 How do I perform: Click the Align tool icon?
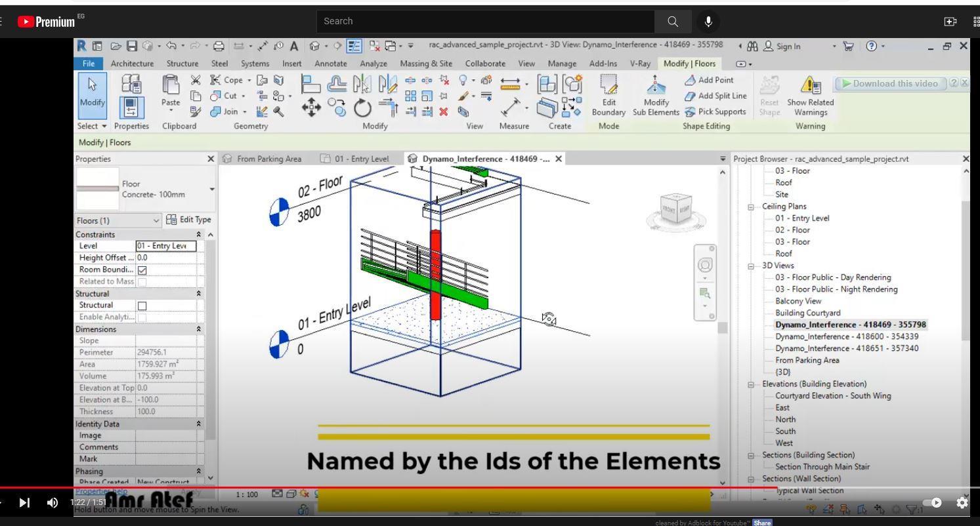click(x=310, y=83)
